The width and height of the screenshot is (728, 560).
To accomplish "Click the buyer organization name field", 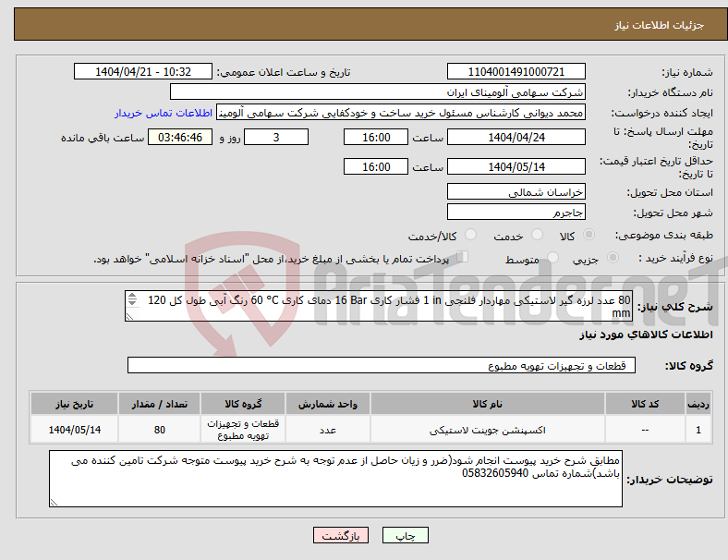I will tap(377, 91).
